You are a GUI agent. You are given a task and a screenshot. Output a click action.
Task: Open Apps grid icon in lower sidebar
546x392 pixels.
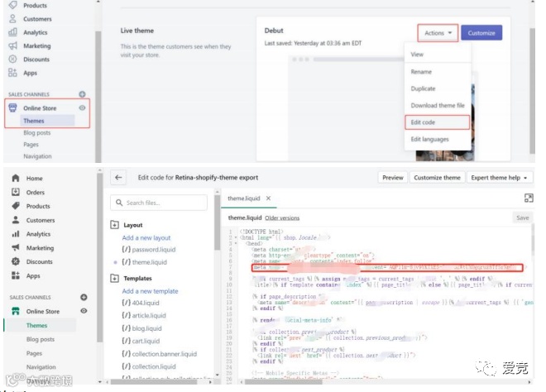click(x=16, y=275)
